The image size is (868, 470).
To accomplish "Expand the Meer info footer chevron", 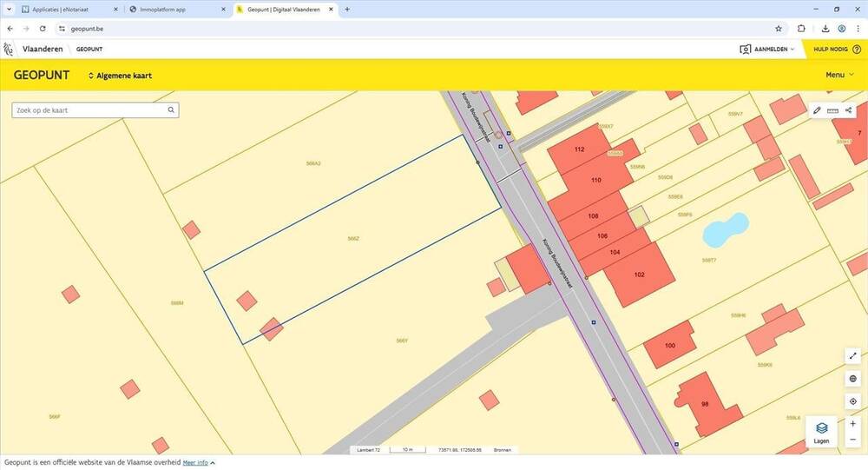I will (x=213, y=463).
